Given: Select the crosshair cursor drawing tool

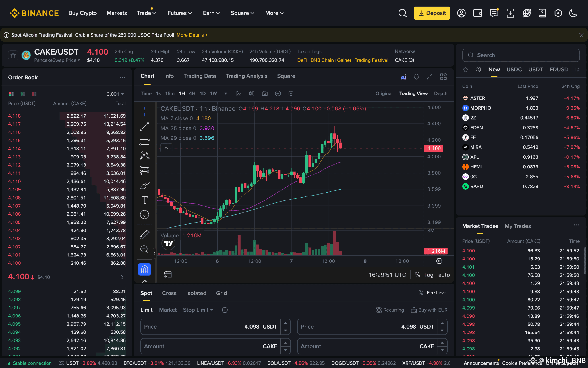Looking at the screenshot, I should (144, 112).
